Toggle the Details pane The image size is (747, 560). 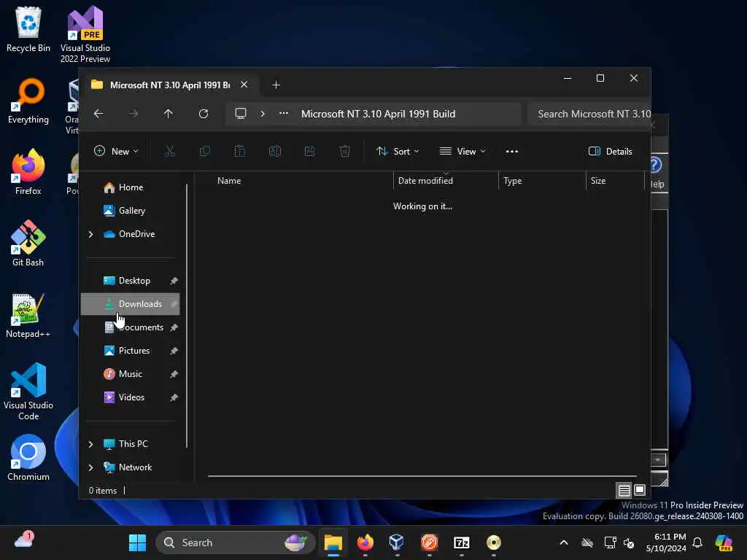pyautogui.click(x=611, y=152)
